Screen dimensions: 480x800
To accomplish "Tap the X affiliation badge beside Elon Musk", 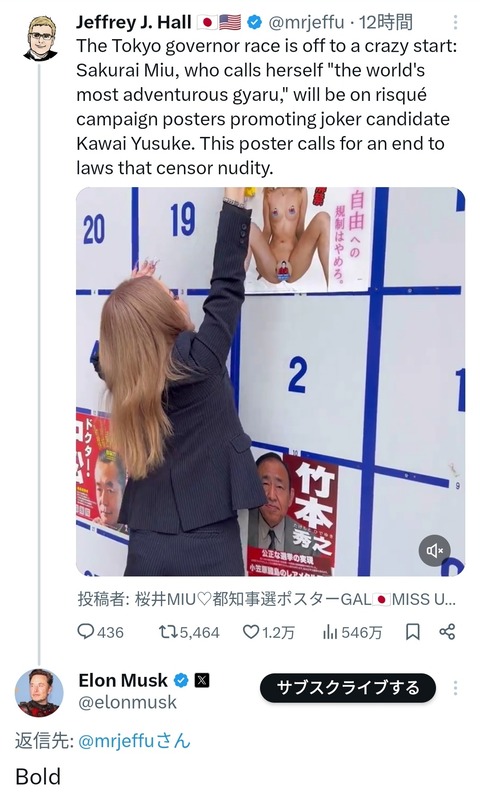I will pyautogui.click(x=202, y=680).
